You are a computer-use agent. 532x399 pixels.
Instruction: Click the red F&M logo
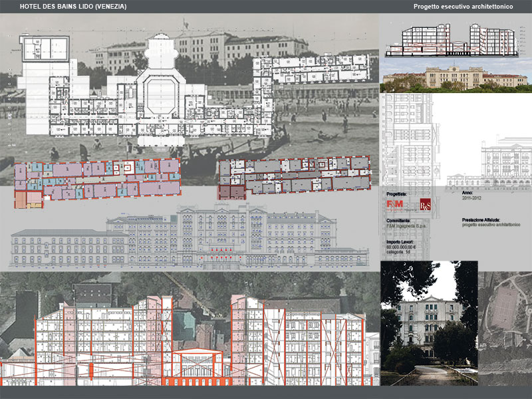point(394,204)
